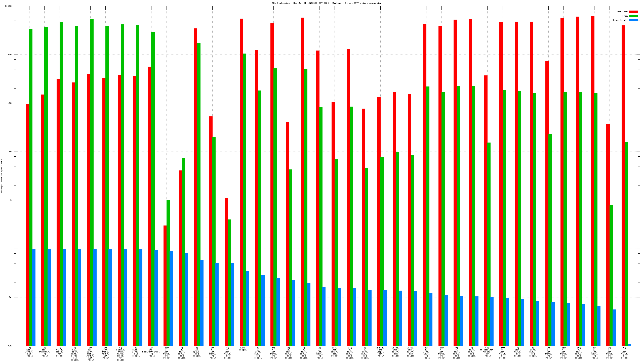Click the 'Message Count or Spam Score' axis title
Viewport: 644px width, 362px height.
2,176
